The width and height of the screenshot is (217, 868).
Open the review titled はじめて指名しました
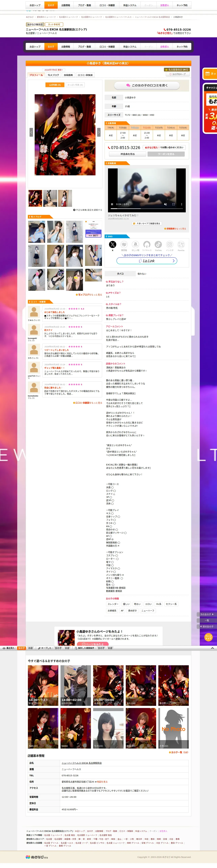point(55,312)
